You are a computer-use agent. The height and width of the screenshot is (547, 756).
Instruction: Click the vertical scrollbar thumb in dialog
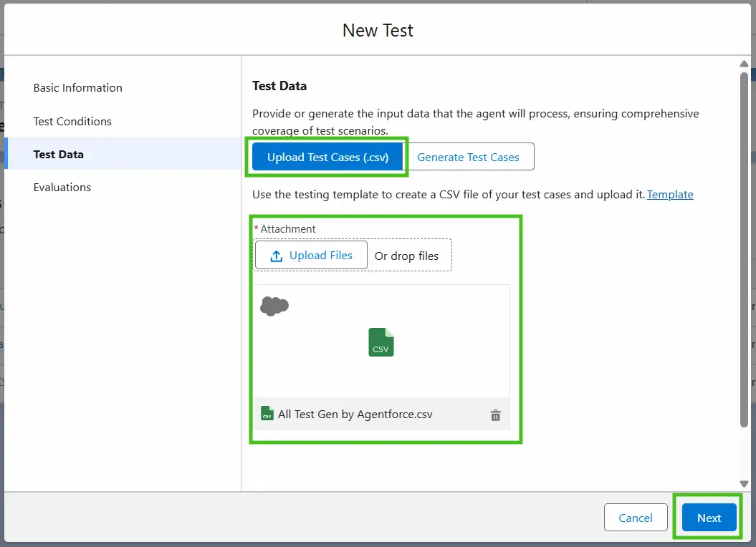(745, 251)
